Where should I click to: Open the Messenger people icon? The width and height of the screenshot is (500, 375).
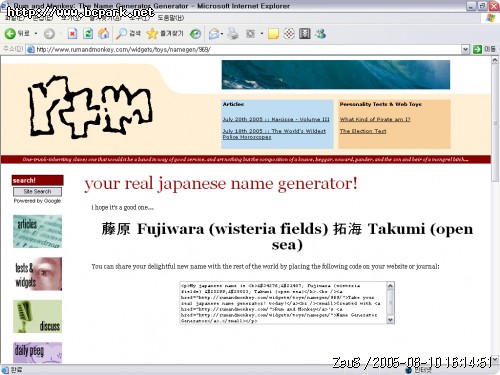(321, 34)
